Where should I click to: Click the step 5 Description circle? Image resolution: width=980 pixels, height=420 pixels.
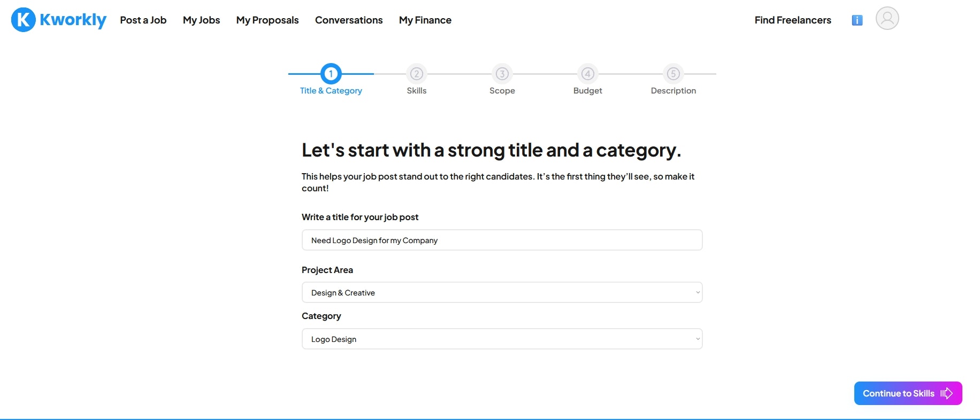pyautogui.click(x=673, y=74)
